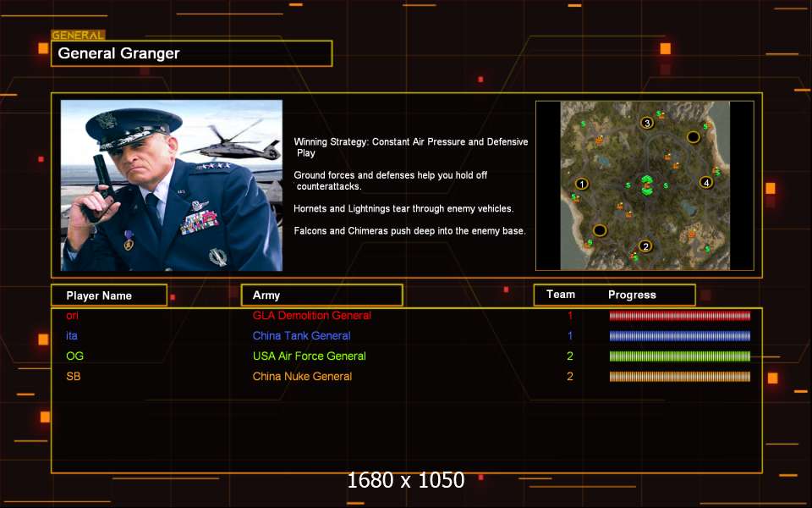This screenshot has width=812, height=508.
Task: Select the empty black circle near marker 2
Action: 600,230
